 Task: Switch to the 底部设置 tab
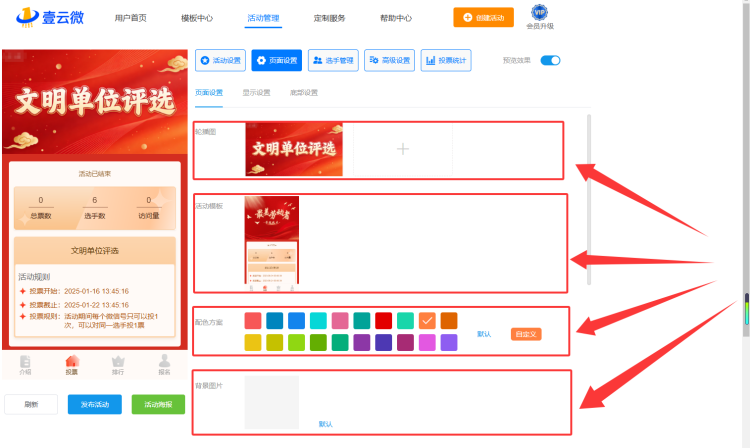point(304,92)
